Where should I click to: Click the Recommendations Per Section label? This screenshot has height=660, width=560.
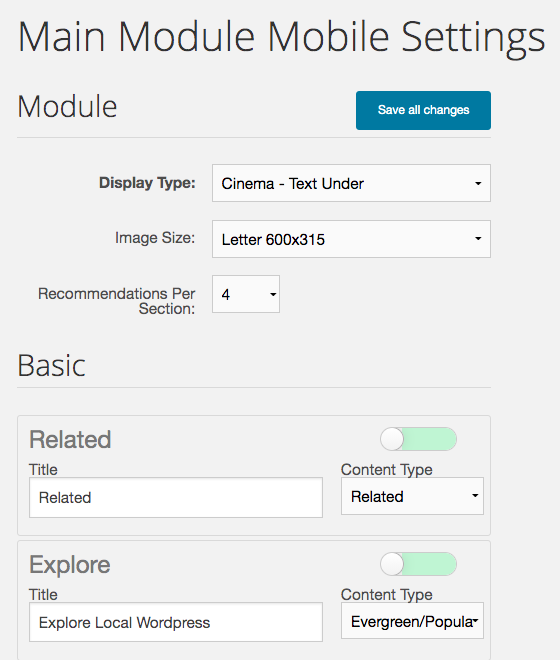tap(117, 301)
